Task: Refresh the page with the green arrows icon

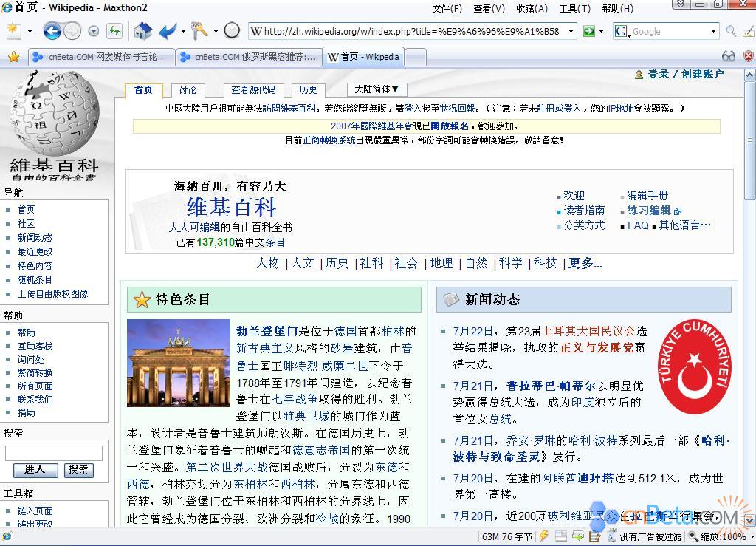Action: [114, 31]
